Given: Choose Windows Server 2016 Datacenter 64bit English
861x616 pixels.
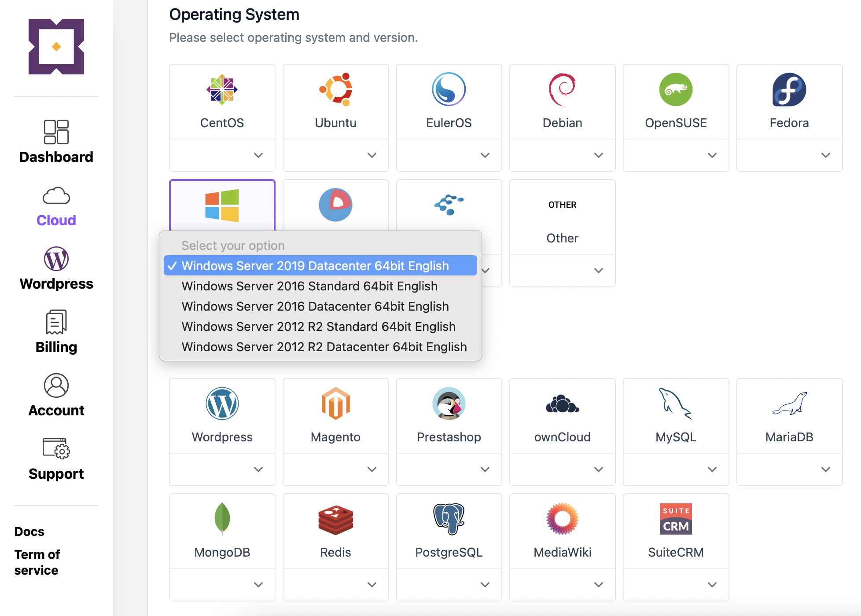Looking at the screenshot, I should pos(320,306).
